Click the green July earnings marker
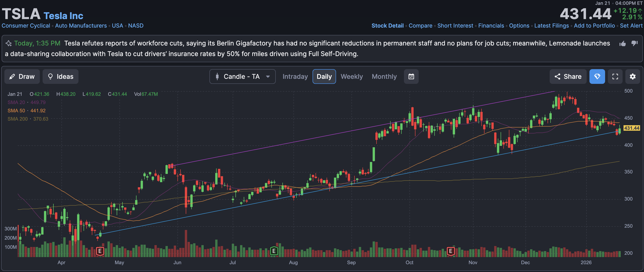This screenshot has width=644, height=272. (x=274, y=251)
